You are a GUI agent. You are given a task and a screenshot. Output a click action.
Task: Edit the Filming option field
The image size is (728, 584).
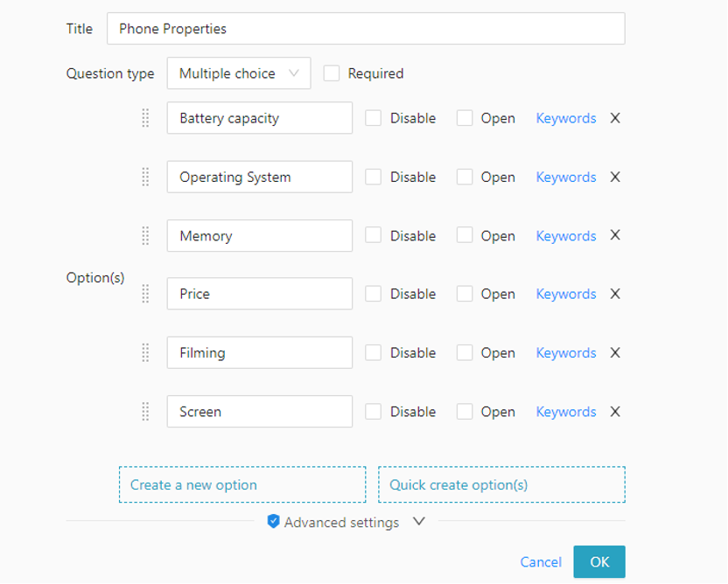[260, 352]
